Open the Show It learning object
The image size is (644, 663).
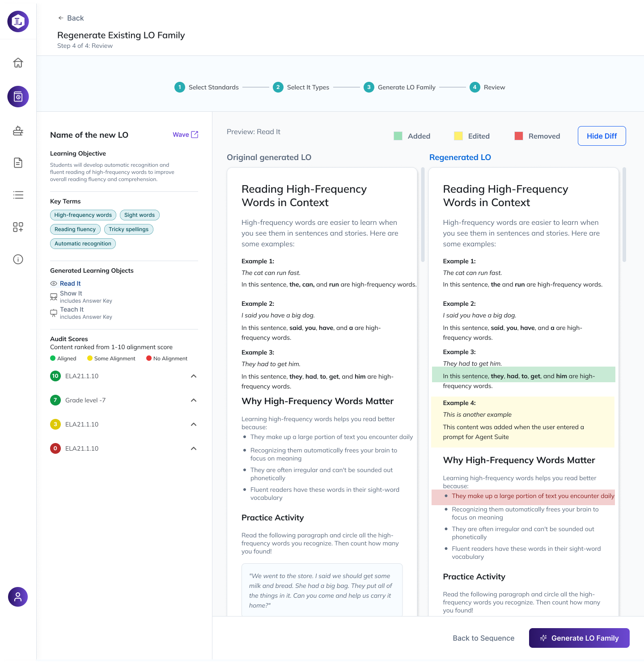click(x=71, y=293)
